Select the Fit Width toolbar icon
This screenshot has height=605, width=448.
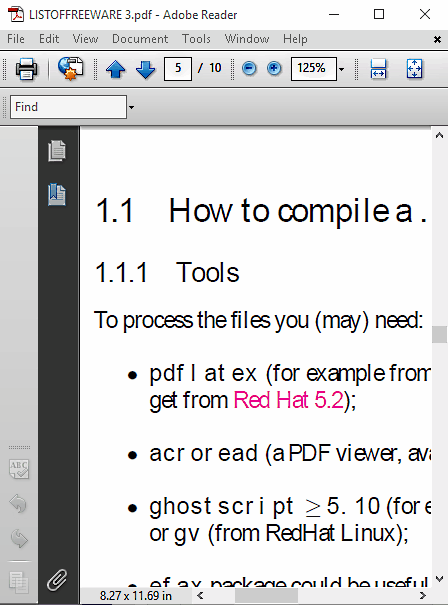click(378, 69)
